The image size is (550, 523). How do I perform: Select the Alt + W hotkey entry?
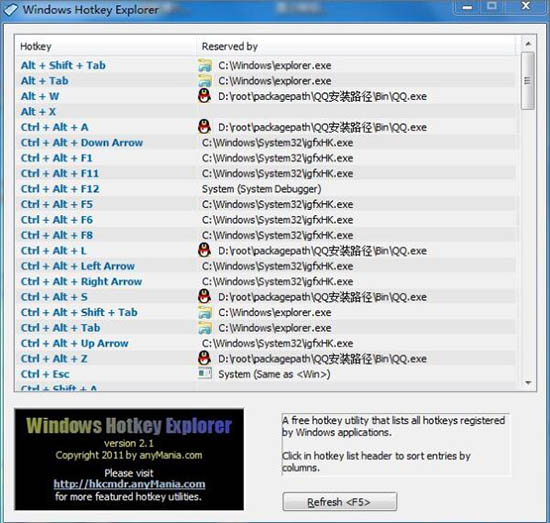coord(40,96)
